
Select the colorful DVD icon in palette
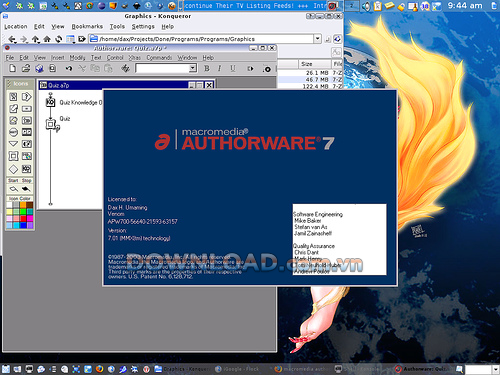pyautogui.click(x=26, y=156)
